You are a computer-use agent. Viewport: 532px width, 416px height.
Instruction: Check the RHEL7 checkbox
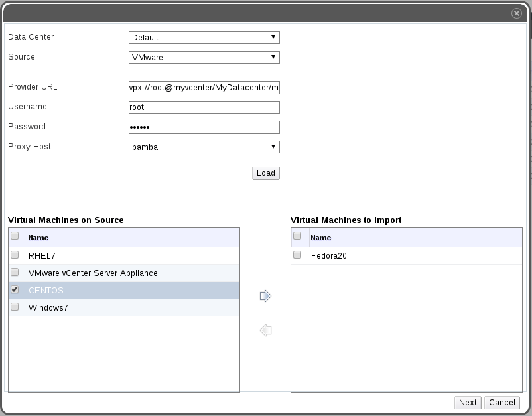point(15,255)
